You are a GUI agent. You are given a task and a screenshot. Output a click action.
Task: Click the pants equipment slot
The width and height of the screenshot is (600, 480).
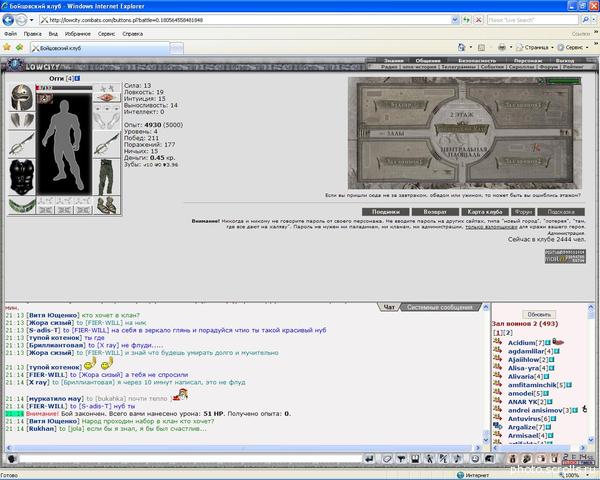click(106, 177)
